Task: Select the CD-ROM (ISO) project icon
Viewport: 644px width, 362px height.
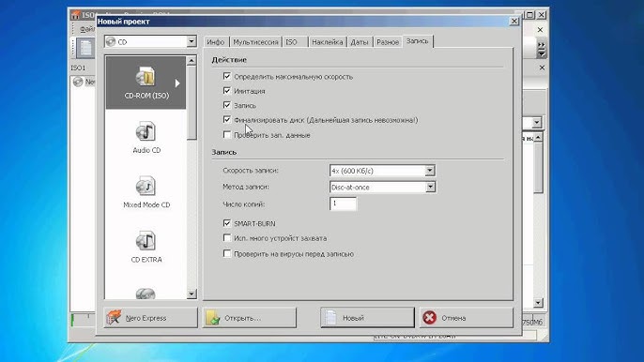Action: pyautogui.click(x=146, y=83)
